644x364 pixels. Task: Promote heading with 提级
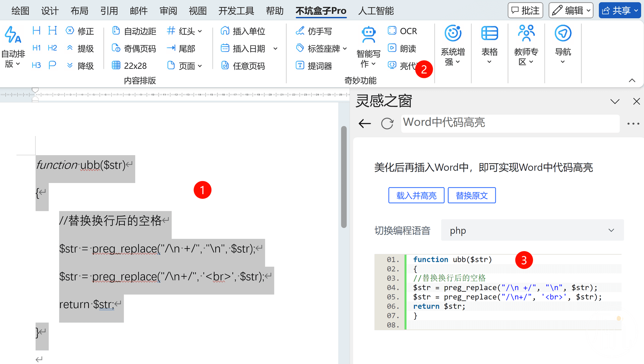[80, 49]
